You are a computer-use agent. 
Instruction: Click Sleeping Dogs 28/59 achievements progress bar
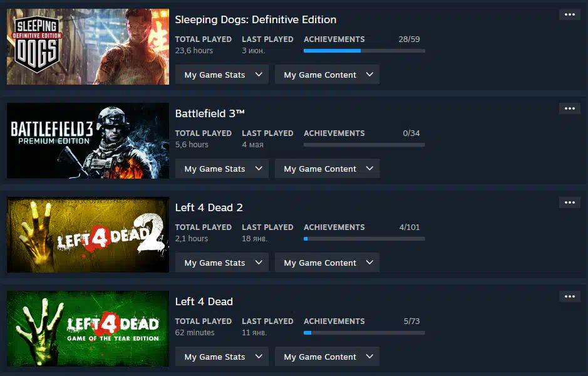(x=364, y=51)
